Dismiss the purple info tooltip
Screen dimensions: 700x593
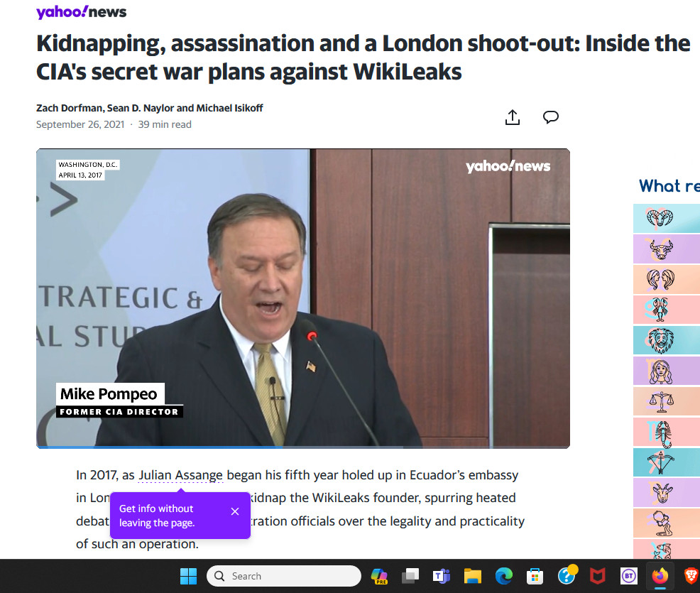[x=235, y=512]
